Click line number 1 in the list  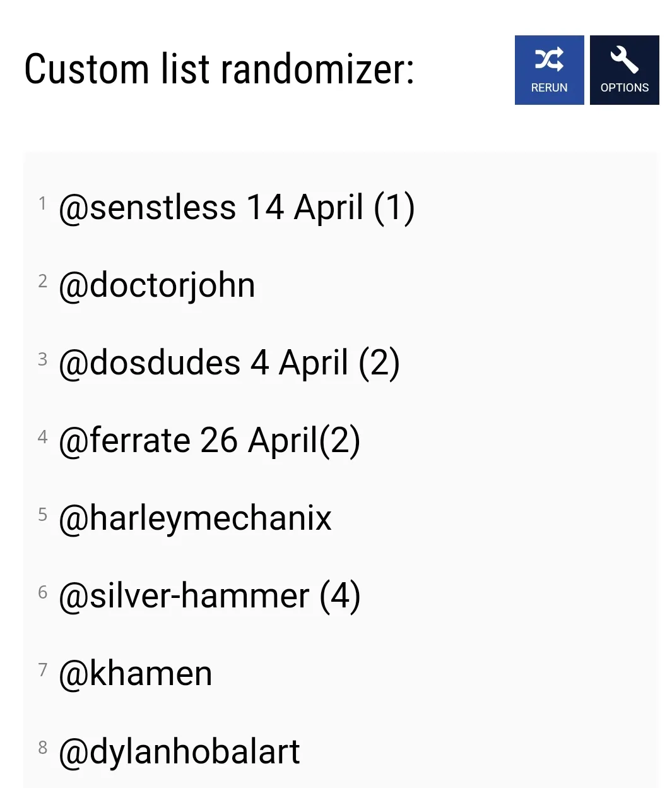42,203
